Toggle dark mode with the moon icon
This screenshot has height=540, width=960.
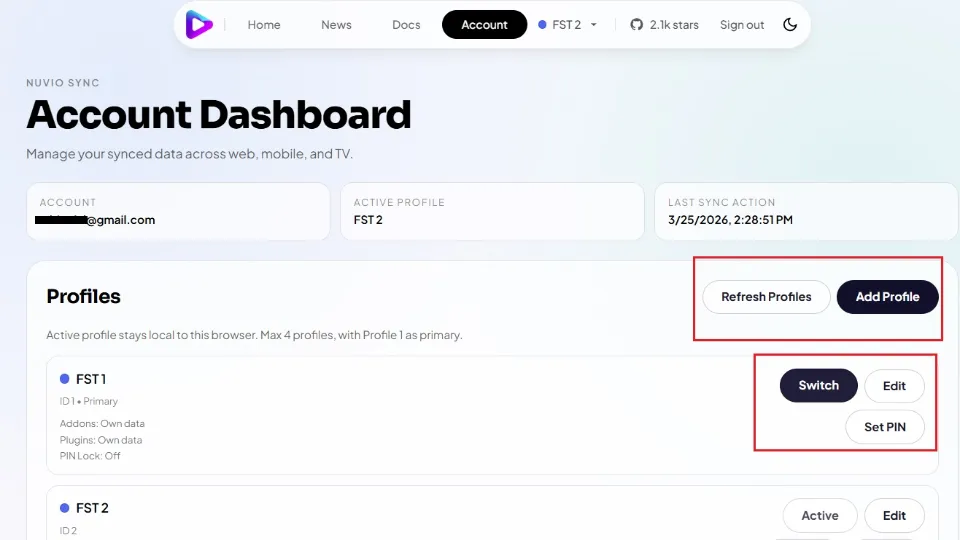(x=790, y=25)
